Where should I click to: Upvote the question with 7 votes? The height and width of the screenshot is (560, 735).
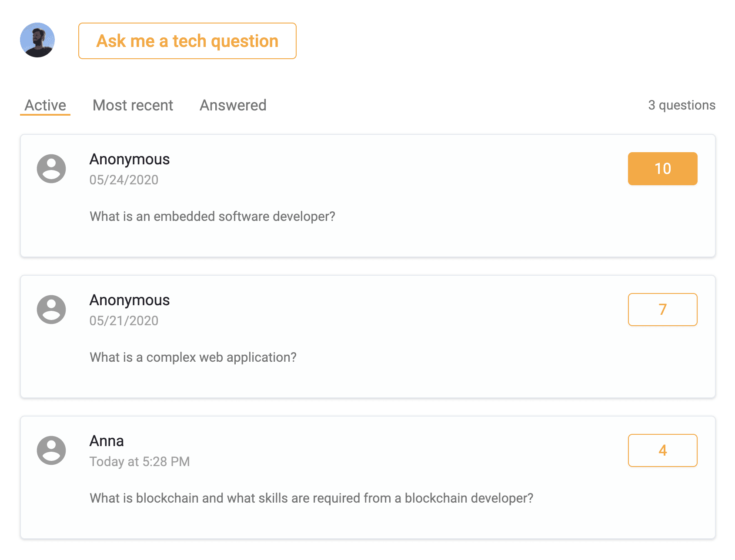(x=662, y=310)
